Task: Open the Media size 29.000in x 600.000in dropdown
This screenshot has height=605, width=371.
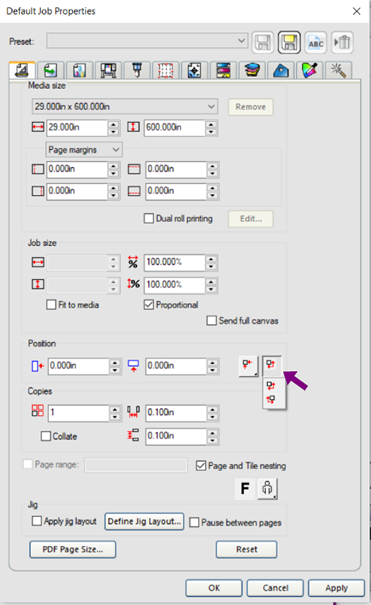Action: 125,106
